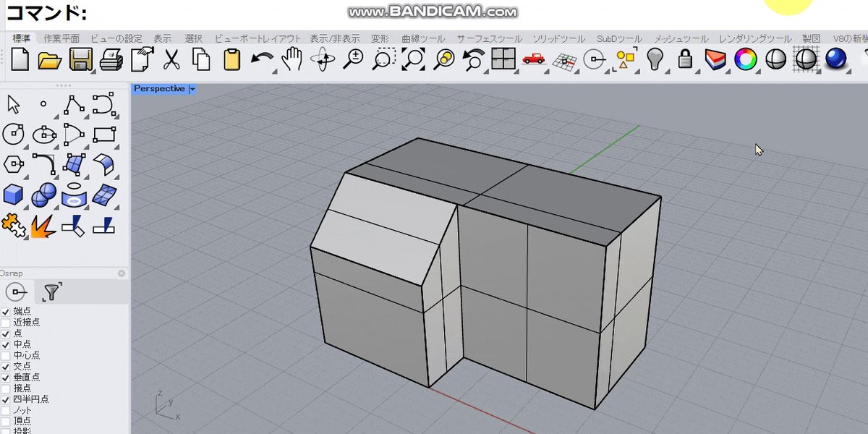Select the Fillet curves tool
The height and width of the screenshot is (434, 868).
44,164
